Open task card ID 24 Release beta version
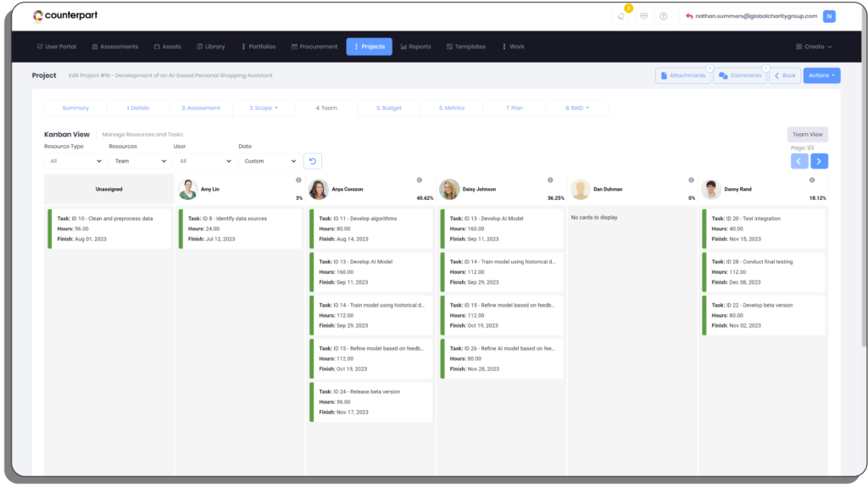 click(370, 402)
